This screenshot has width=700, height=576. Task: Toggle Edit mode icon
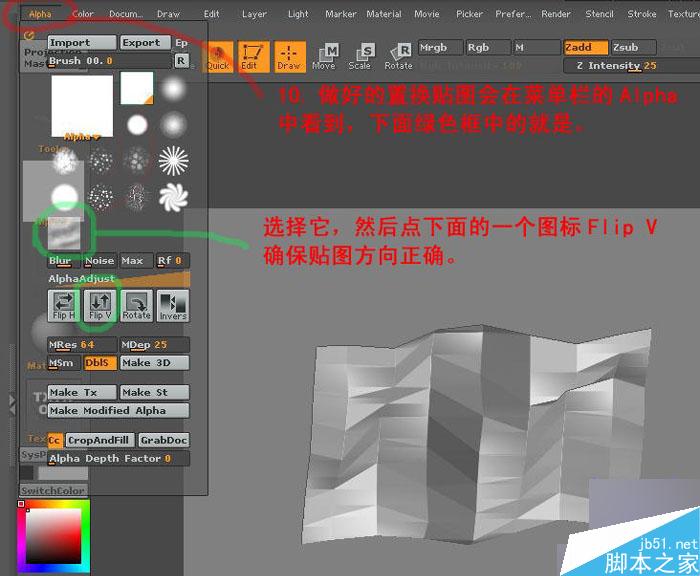click(x=253, y=57)
